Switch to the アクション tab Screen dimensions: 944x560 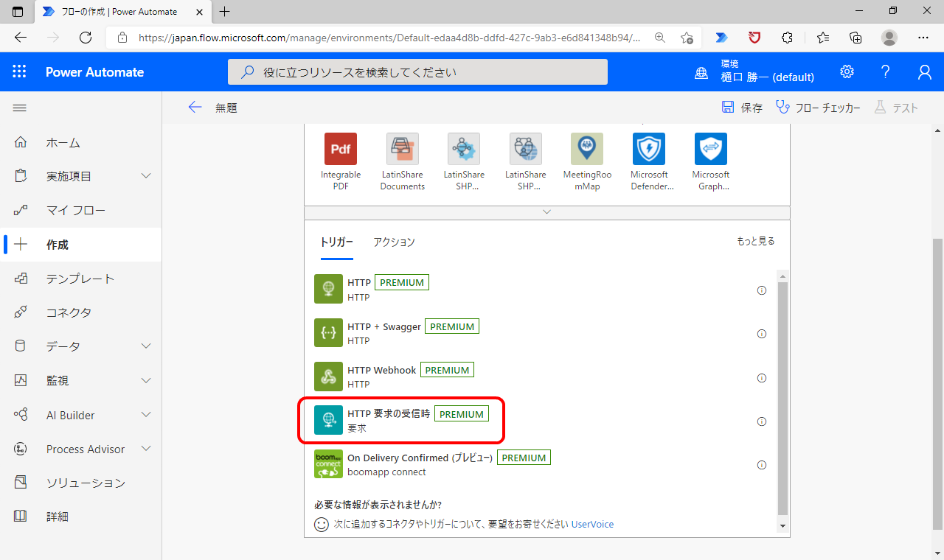pos(394,242)
